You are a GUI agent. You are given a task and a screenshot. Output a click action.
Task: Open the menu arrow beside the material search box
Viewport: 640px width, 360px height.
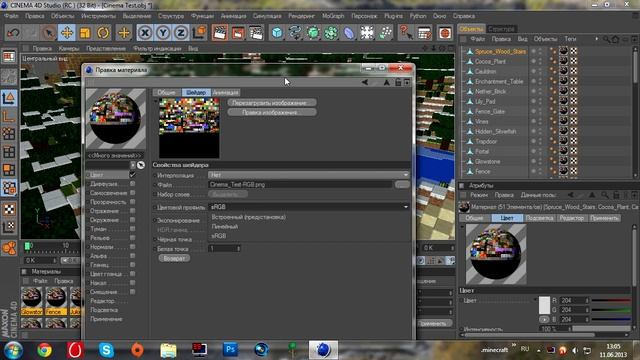coord(133,165)
